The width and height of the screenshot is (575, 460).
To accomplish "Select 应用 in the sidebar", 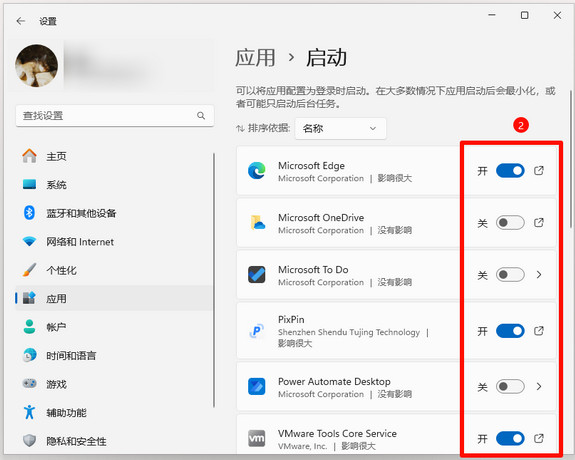I will point(114,298).
